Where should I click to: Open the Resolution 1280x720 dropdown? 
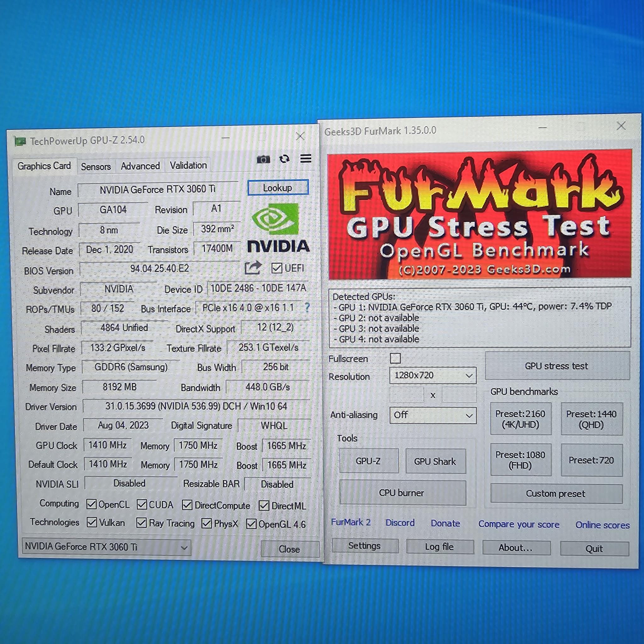433,376
